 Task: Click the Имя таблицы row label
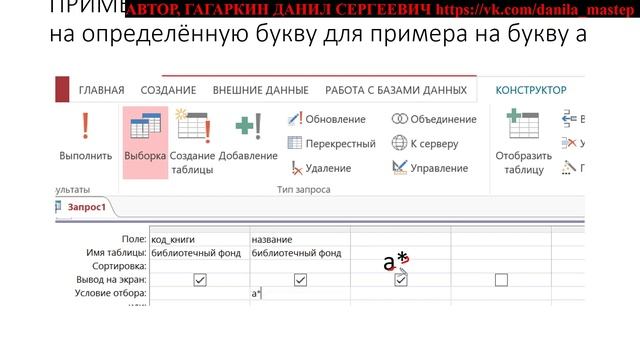coord(116,253)
